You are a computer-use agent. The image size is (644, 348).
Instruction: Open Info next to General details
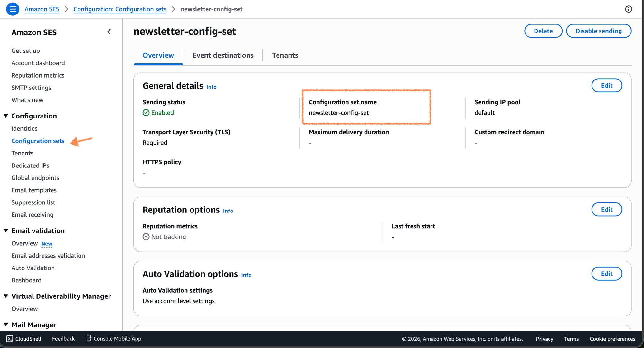click(x=211, y=87)
